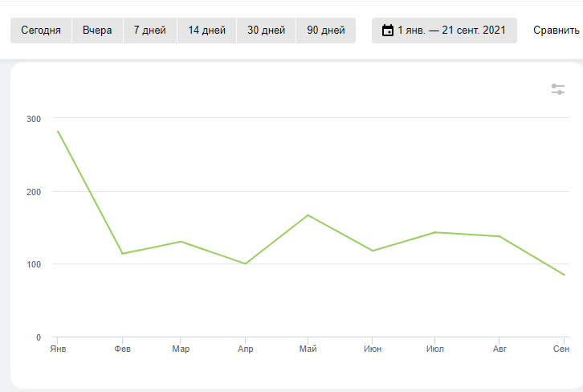583x392 pixels.
Task: Open the date range picker 1 янв. — 21 сент. 2021
Action: click(444, 31)
